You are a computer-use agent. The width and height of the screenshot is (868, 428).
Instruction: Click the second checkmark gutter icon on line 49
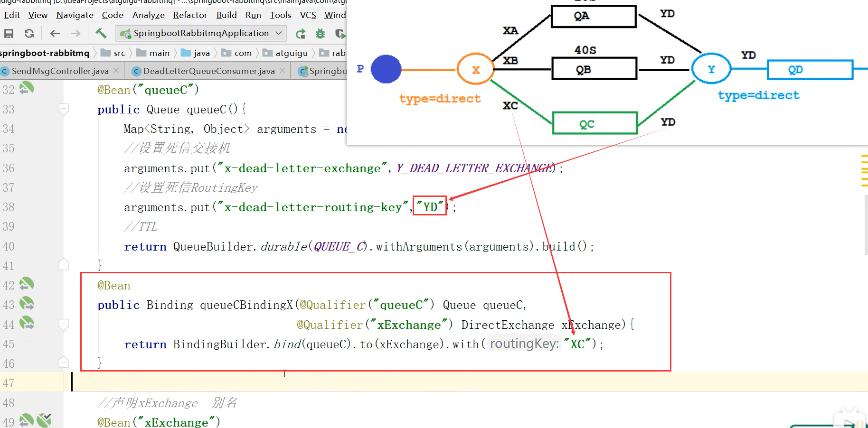point(44,420)
